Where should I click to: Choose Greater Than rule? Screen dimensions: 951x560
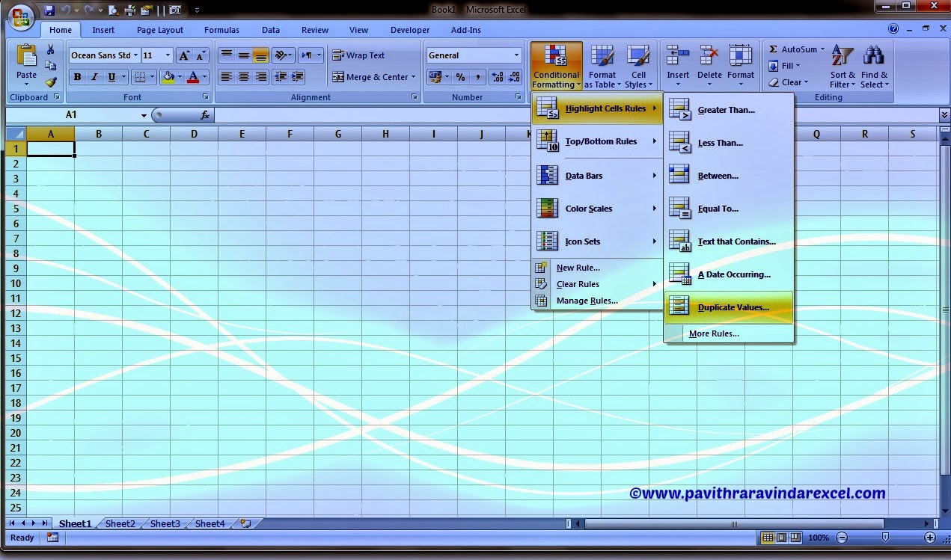click(728, 110)
